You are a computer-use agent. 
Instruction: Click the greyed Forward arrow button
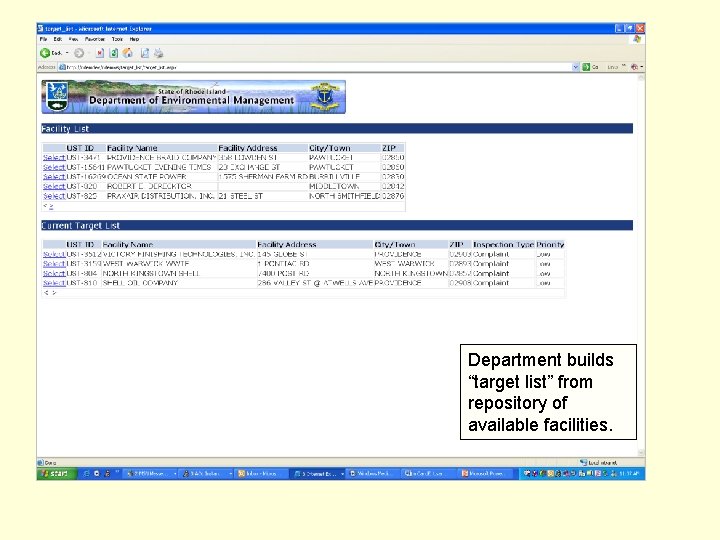(x=79, y=53)
